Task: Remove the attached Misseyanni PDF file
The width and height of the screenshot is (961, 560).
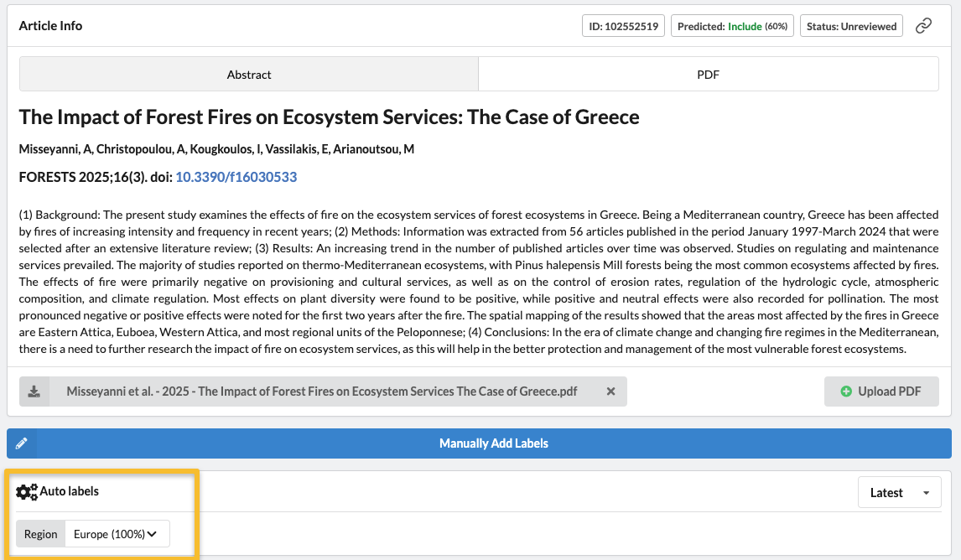Action: (610, 391)
